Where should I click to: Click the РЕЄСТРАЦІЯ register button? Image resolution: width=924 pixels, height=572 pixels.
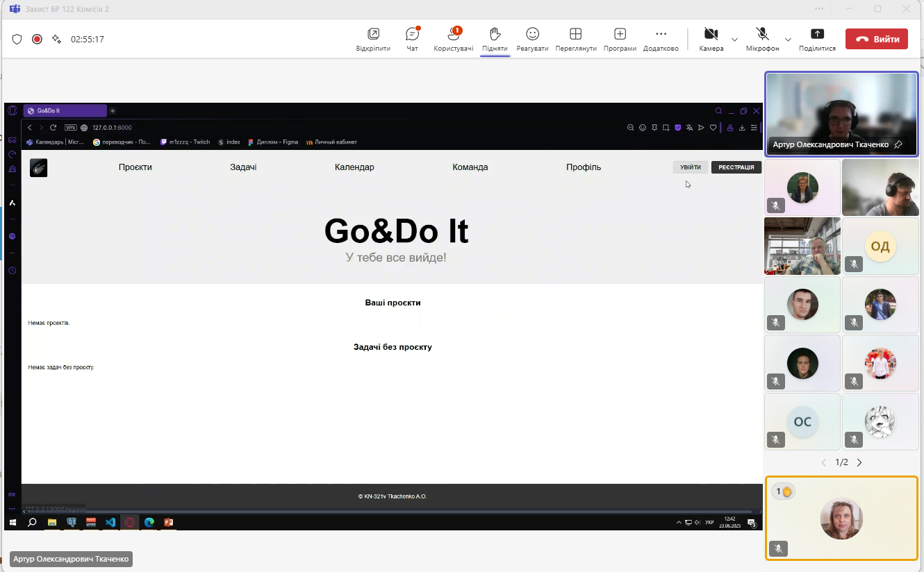click(x=736, y=167)
